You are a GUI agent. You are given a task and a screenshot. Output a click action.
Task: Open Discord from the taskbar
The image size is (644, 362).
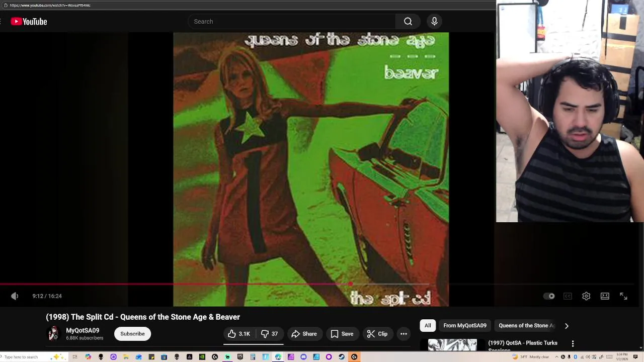[x=303, y=357]
